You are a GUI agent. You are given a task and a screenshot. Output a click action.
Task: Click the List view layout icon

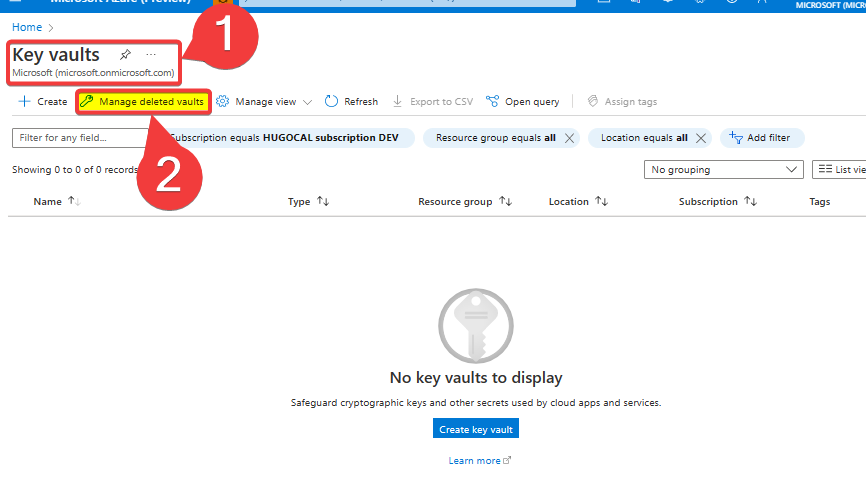tap(825, 169)
